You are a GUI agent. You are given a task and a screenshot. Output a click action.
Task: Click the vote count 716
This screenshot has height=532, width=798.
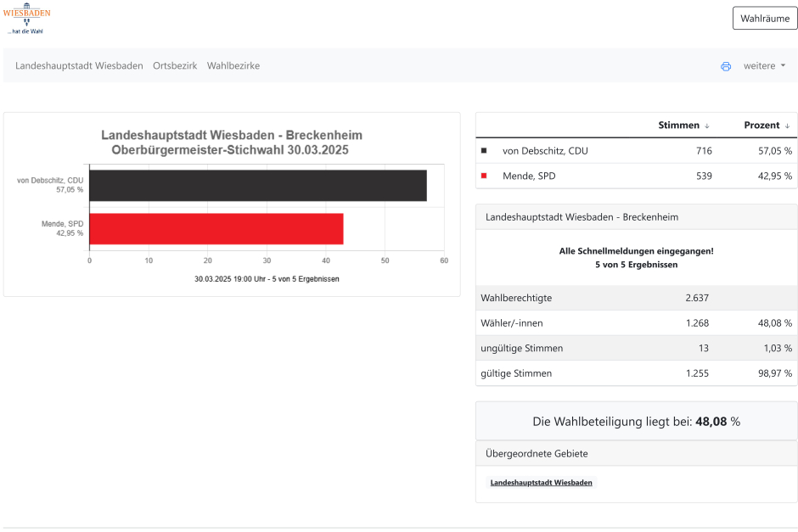pos(704,150)
